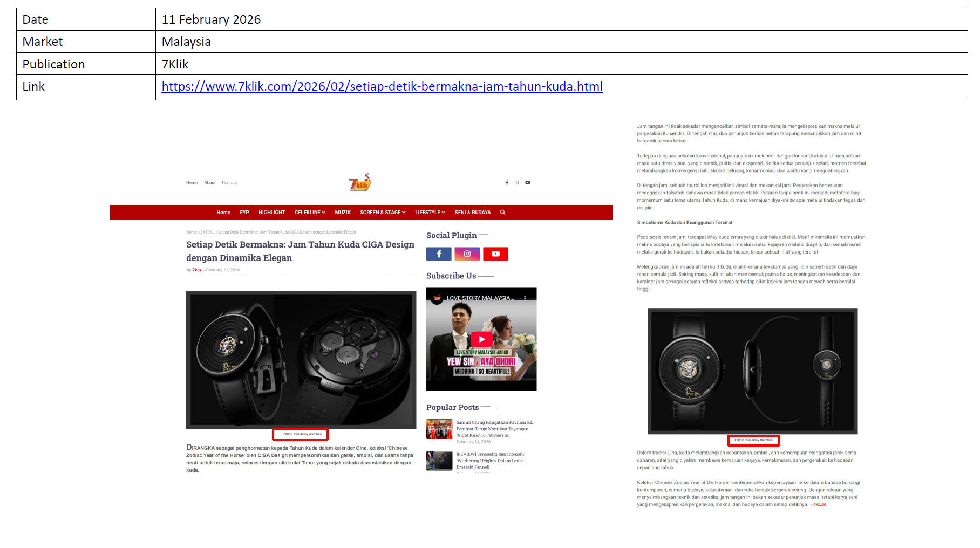Click the pink Instagram Social Plugin button

pyautogui.click(x=467, y=254)
